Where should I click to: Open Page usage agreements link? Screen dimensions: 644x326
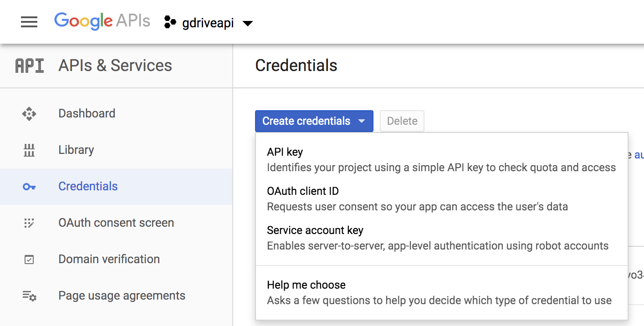click(122, 295)
